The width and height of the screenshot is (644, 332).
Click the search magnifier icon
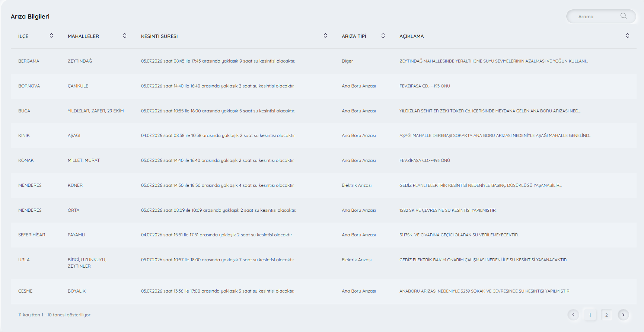[624, 16]
